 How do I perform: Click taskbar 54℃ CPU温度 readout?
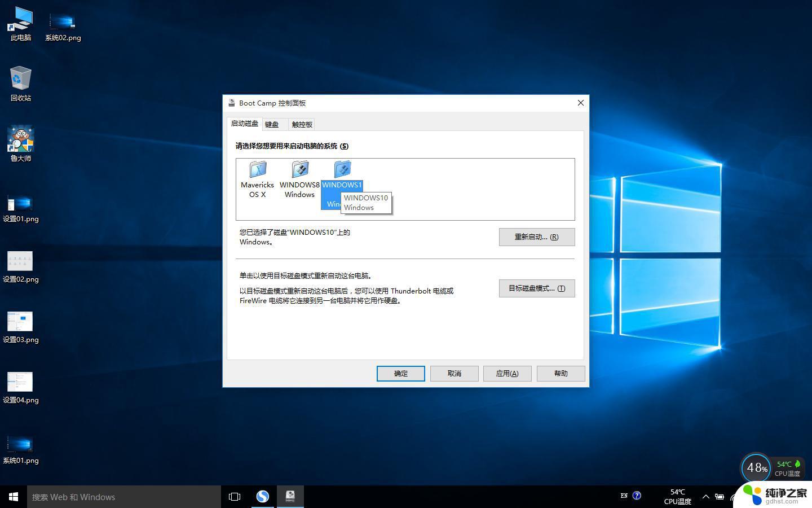point(677,497)
